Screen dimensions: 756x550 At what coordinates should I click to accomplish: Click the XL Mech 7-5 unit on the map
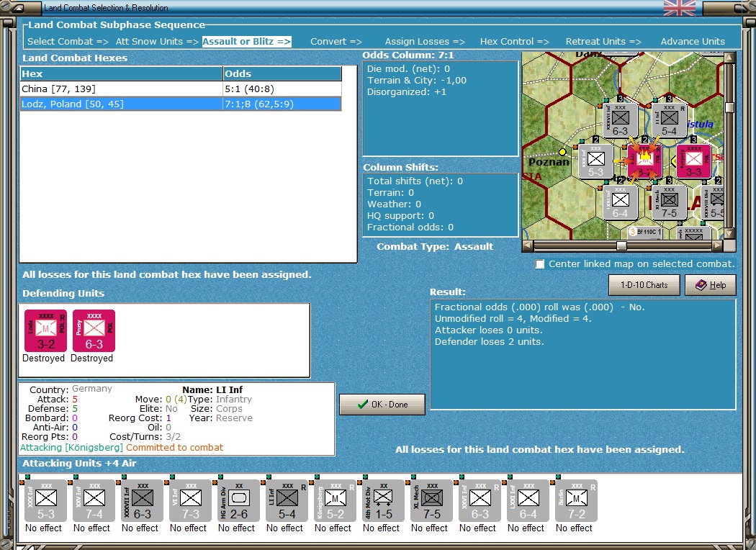[669, 202]
